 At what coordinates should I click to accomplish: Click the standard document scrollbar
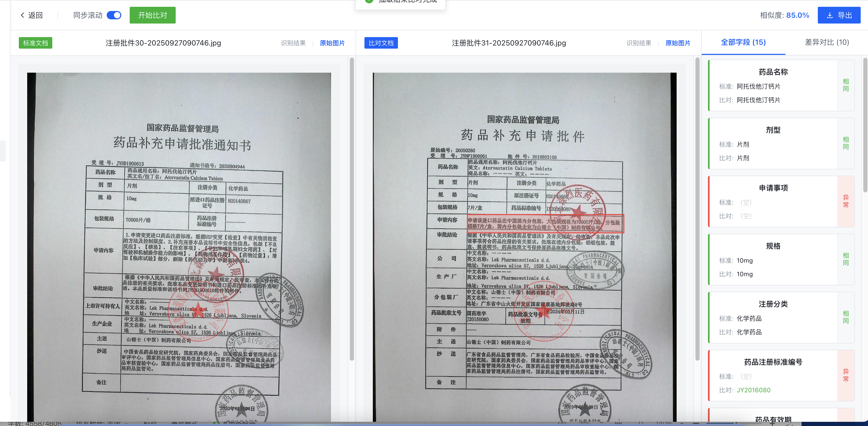(352, 209)
